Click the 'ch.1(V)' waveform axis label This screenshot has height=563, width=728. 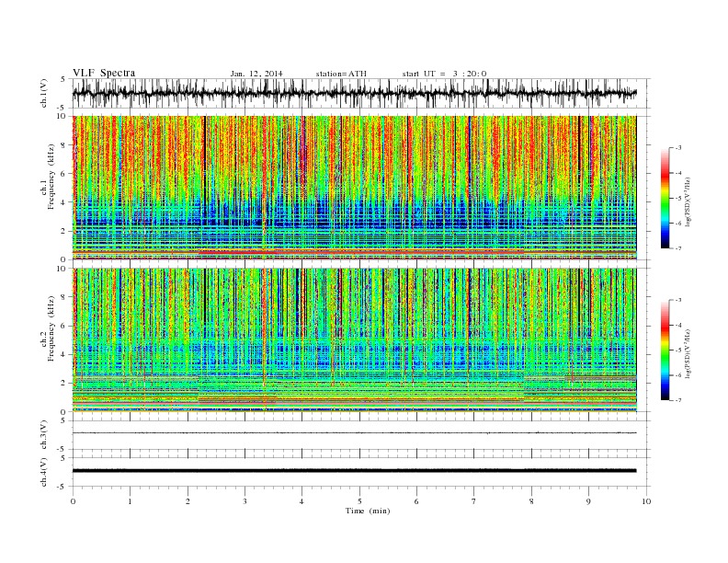pos(44,93)
